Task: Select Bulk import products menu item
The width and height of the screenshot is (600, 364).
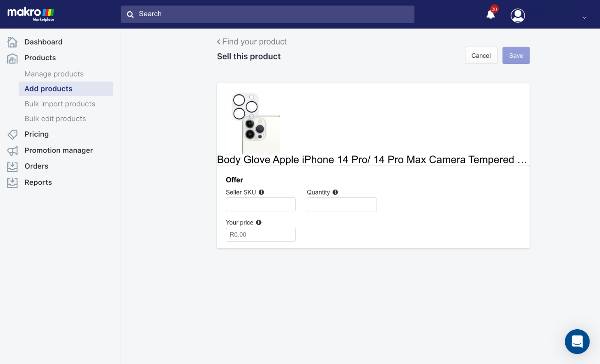Action: 60,104
